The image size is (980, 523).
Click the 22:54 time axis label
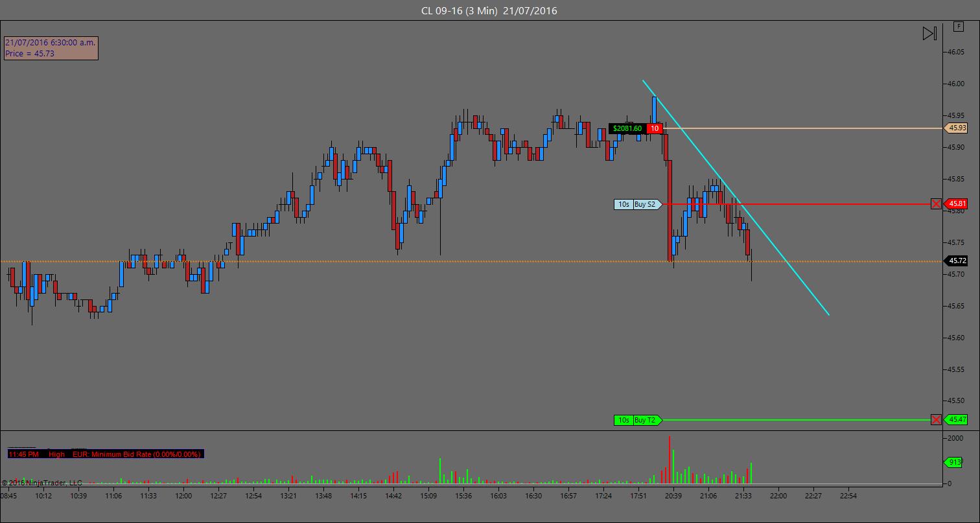(x=848, y=496)
